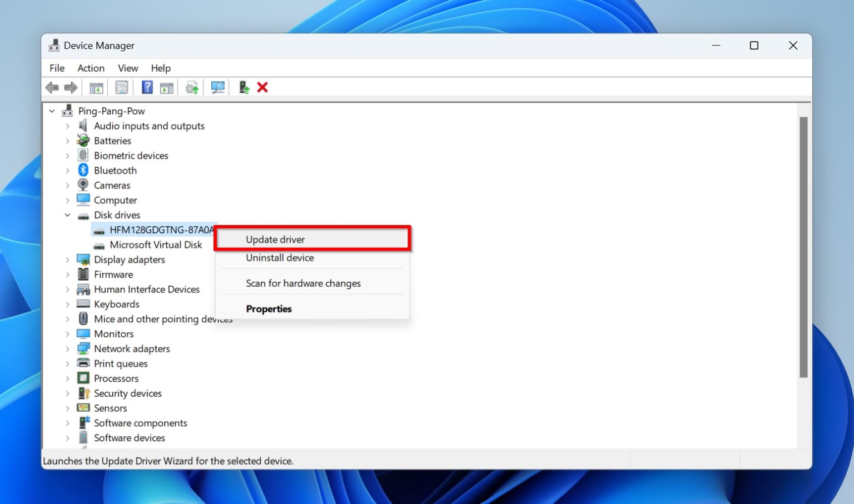Viewport: 854px width, 504px height.
Task: Click the Show/Hide Action Pane icon
Action: [x=167, y=87]
